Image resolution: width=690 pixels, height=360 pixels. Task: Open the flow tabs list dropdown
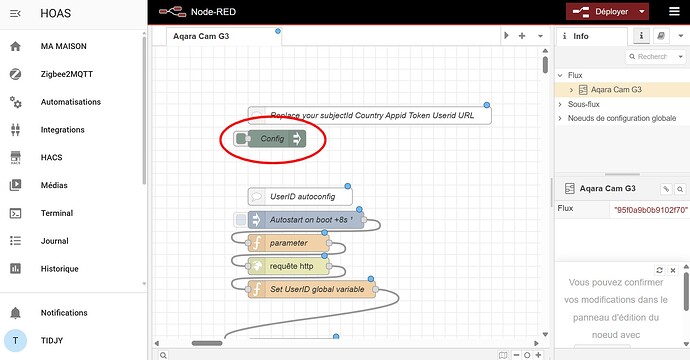(540, 36)
